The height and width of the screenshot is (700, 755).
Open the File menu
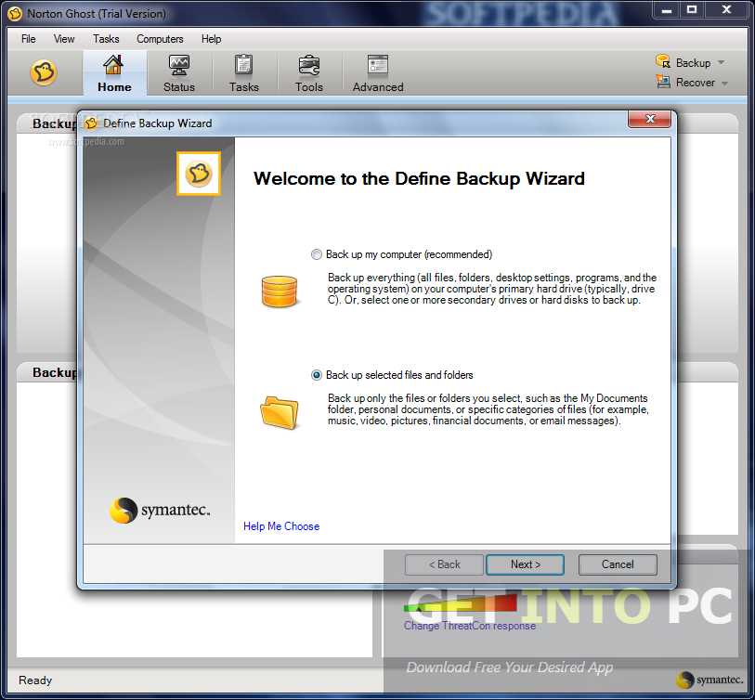(29, 39)
